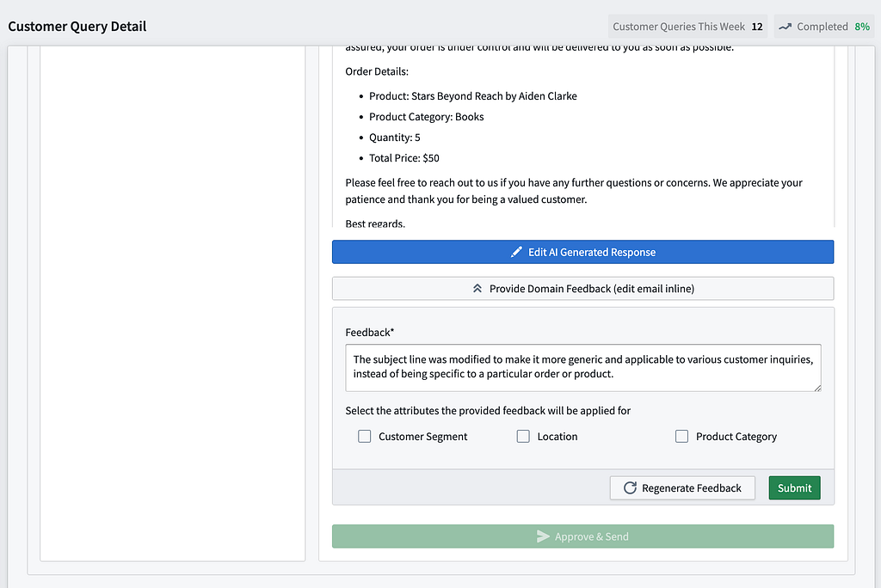Click the Regenerate Feedback button
The width and height of the screenshot is (881, 588).
point(682,488)
